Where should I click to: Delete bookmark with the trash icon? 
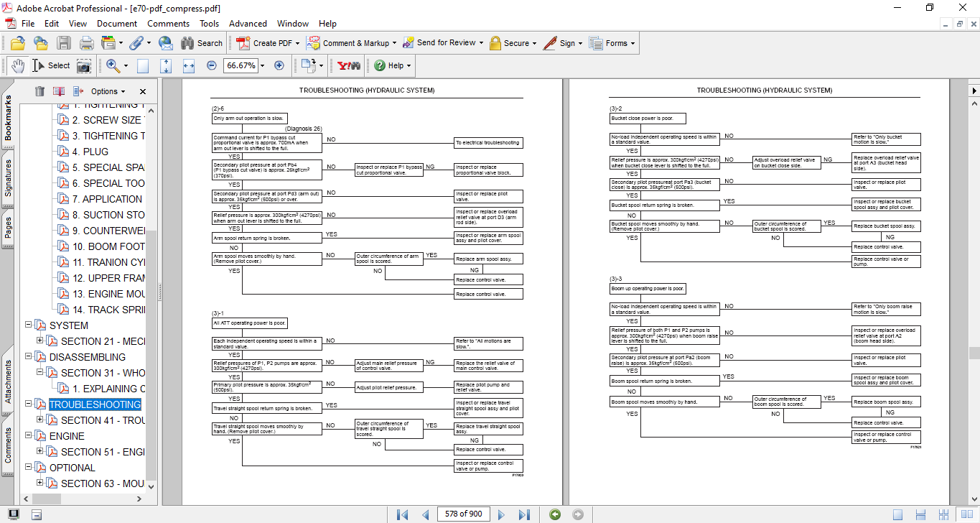point(39,91)
